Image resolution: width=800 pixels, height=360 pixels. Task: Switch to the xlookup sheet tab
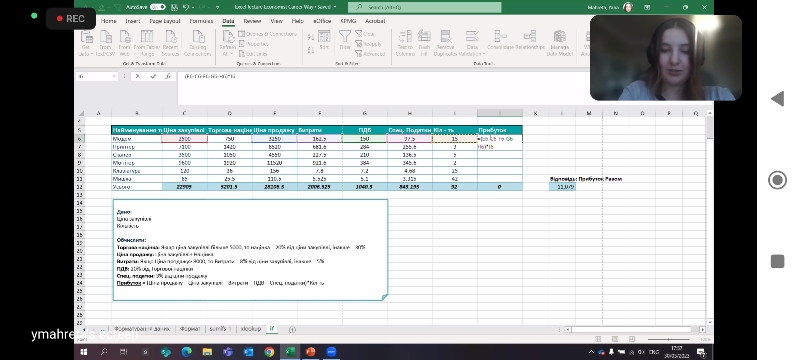(x=251, y=329)
